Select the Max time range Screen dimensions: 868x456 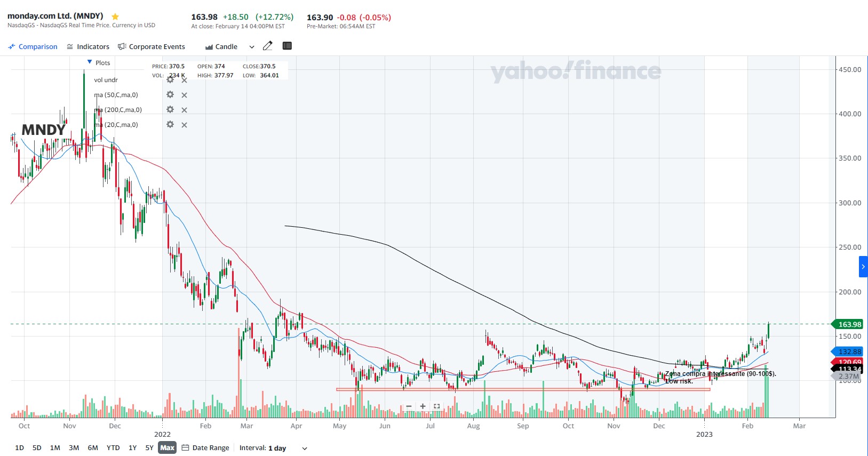[168, 448]
